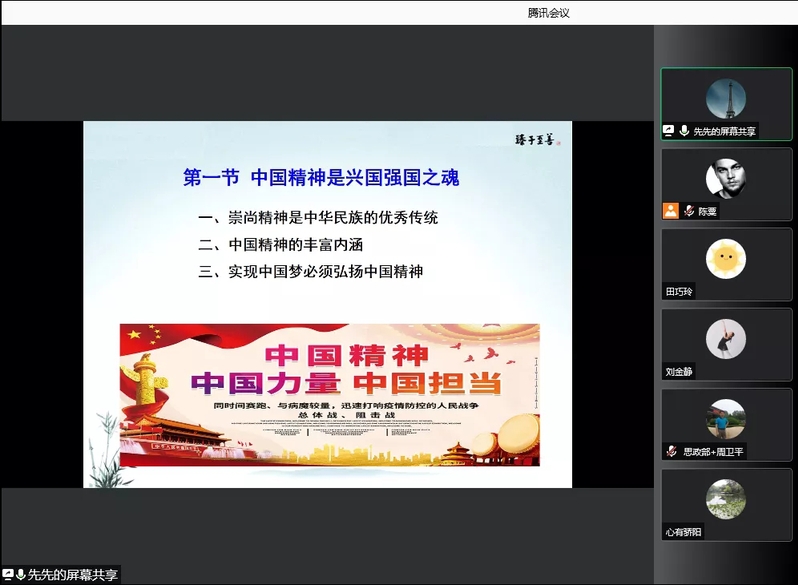Click the screen share icon on 先先's tile

click(x=669, y=131)
